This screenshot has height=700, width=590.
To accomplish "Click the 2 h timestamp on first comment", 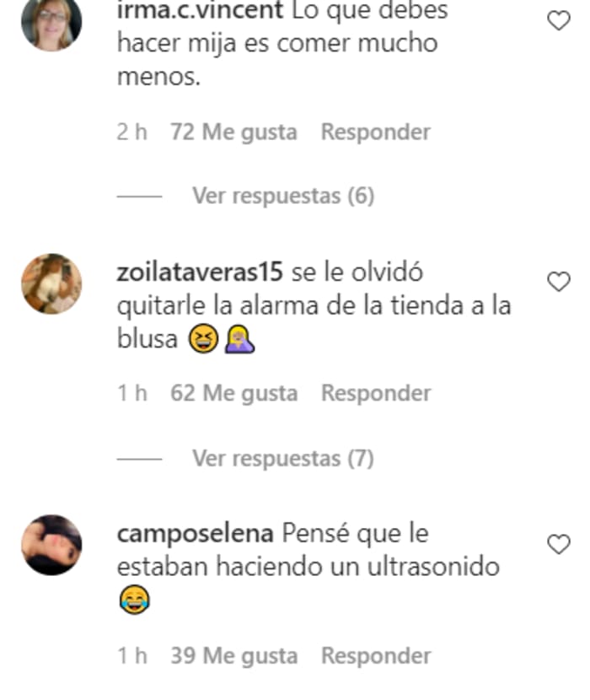I will tap(131, 132).
